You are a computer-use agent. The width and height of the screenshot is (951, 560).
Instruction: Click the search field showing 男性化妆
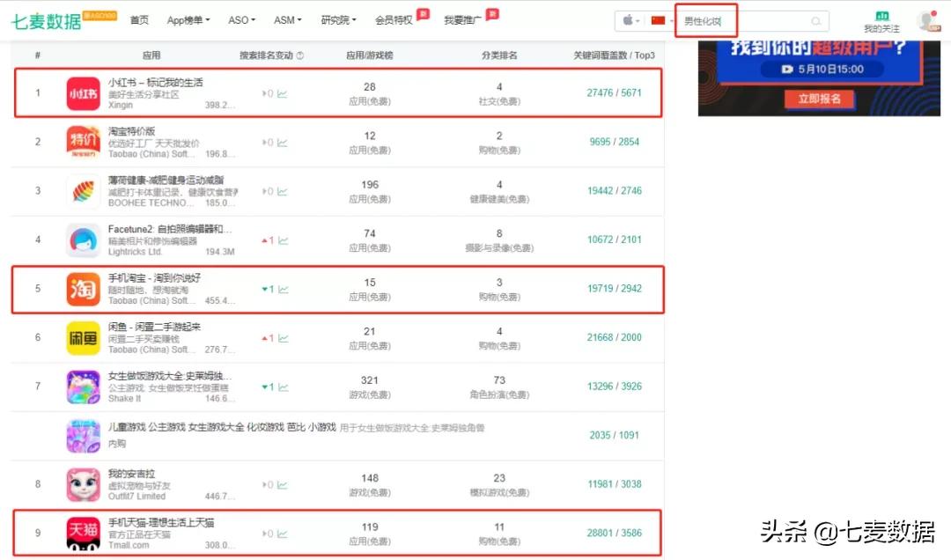pyautogui.click(x=705, y=21)
